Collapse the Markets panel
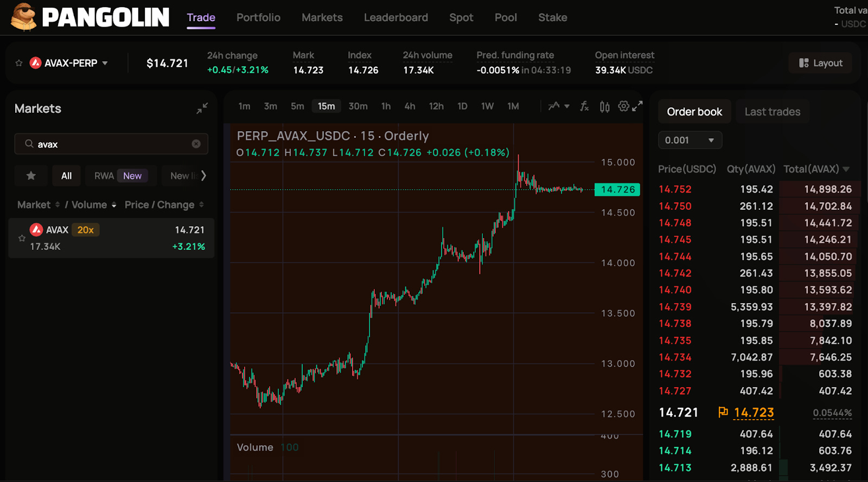This screenshot has width=868, height=482. (202, 108)
